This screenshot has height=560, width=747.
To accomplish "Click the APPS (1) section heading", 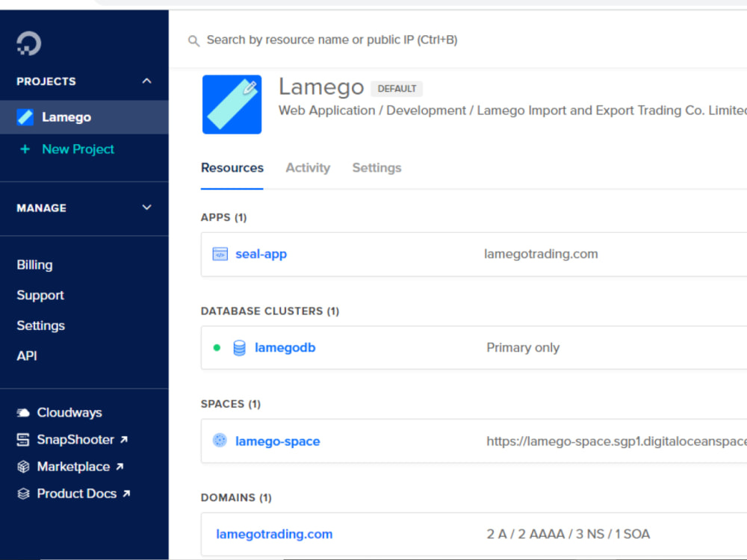I will [224, 217].
